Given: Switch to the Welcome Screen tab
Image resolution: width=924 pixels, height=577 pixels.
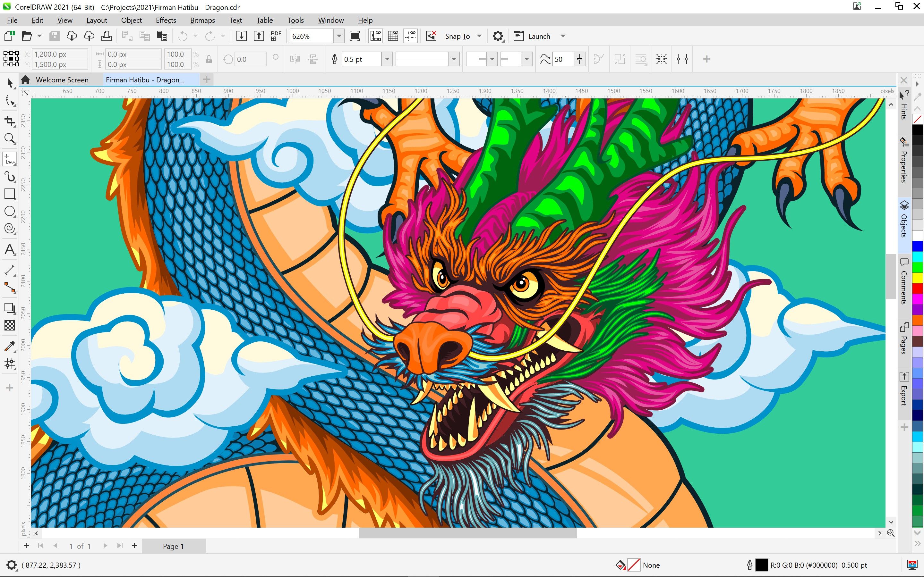Looking at the screenshot, I should click(x=62, y=79).
